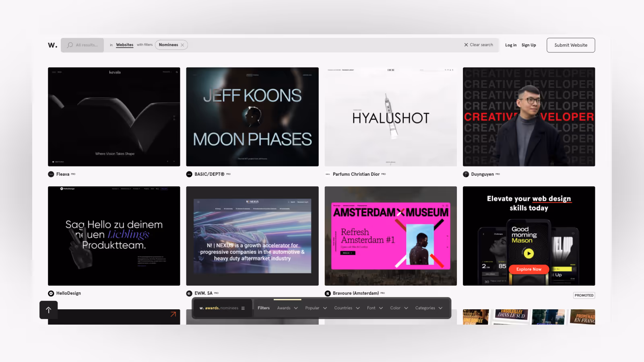The image size is (644, 362).
Task: Open the kevala website thumbnail
Action: point(114,117)
